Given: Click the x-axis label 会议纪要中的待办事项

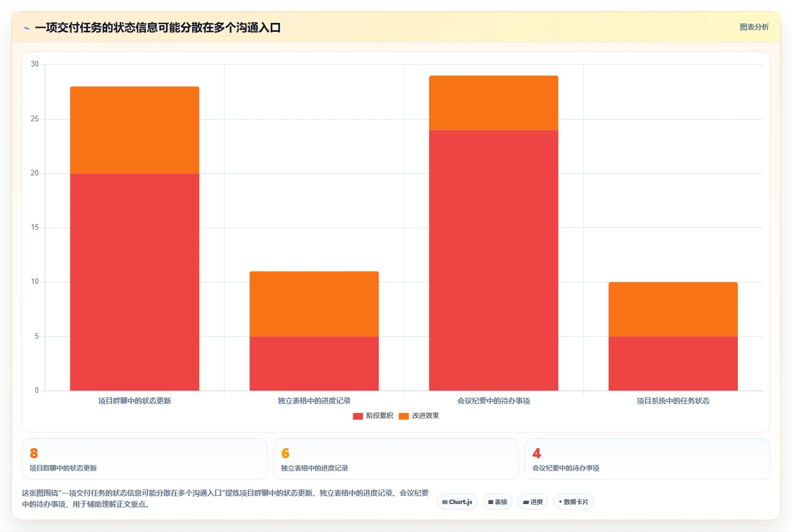Looking at the screenshot, I should point(494,401).
